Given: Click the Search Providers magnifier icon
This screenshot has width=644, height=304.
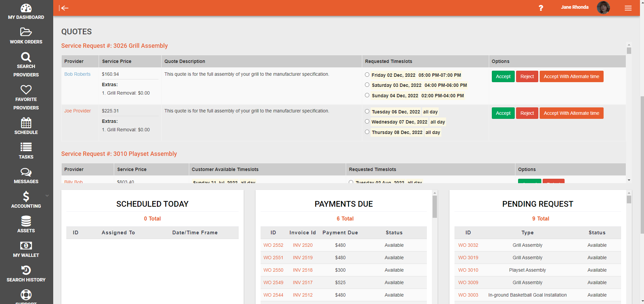Looking at the screenshot, I should point(26,57).
